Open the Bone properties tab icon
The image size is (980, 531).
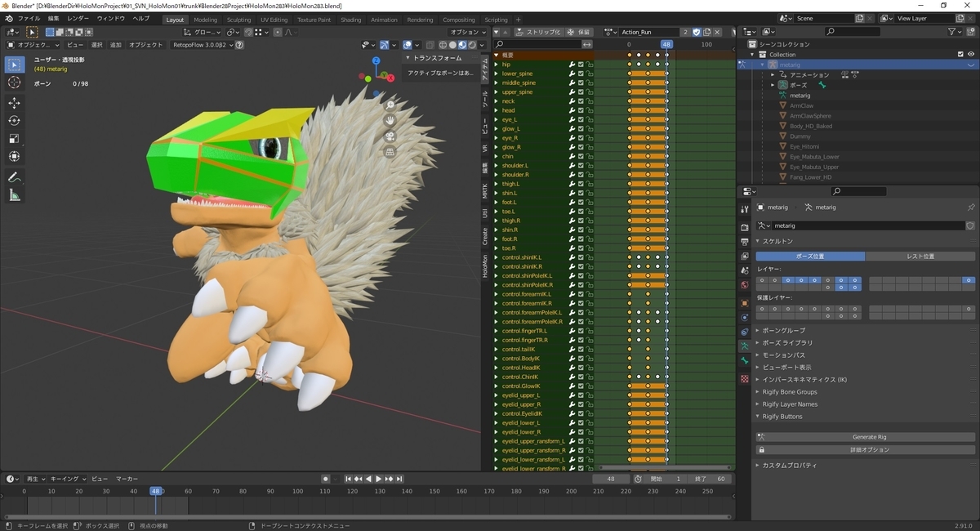pos(744,360)
